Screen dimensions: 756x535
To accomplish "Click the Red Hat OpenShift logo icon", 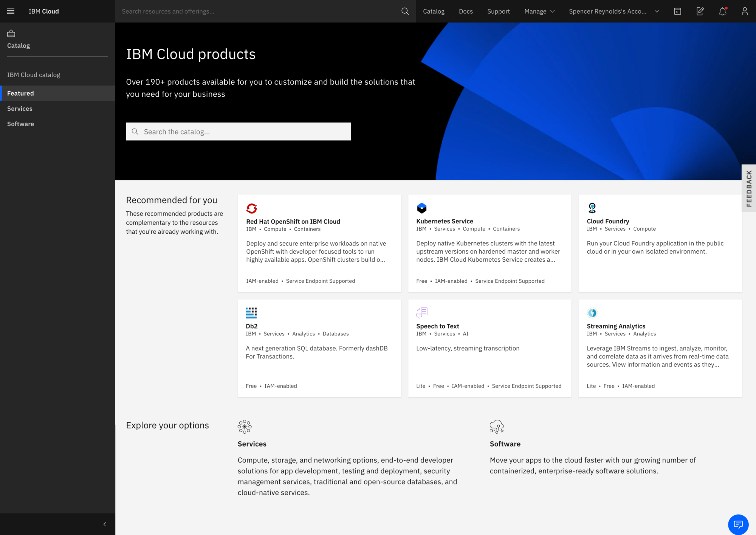I will pyautogui.click(x=252, y=208).
